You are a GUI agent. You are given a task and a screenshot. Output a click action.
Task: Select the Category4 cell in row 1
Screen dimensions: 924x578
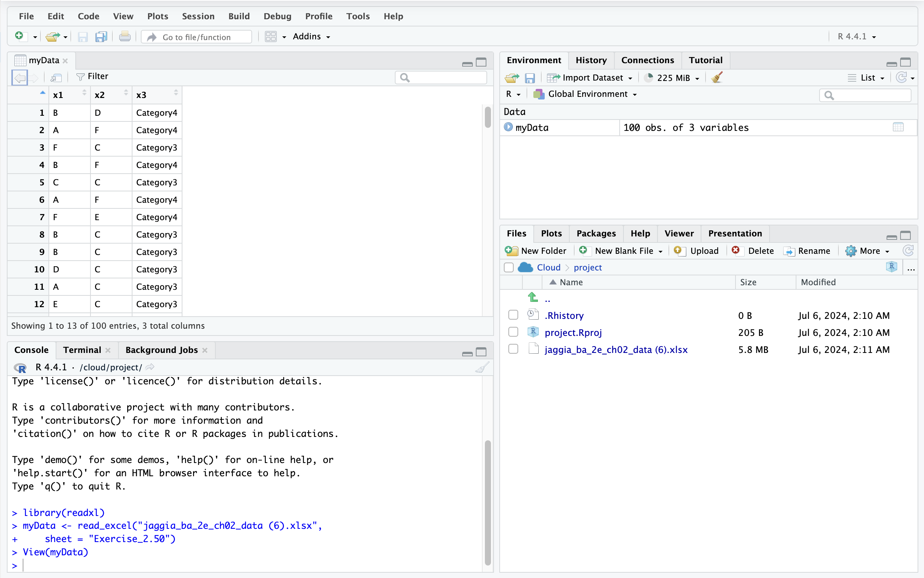point(157,113)
